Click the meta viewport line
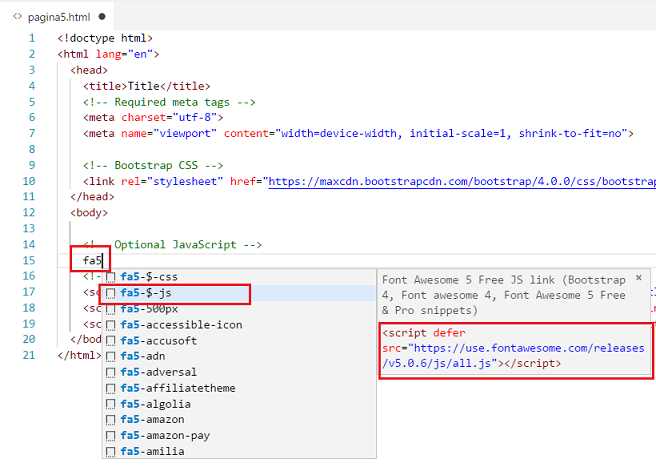The image size is (656, 467). (358, 133)
